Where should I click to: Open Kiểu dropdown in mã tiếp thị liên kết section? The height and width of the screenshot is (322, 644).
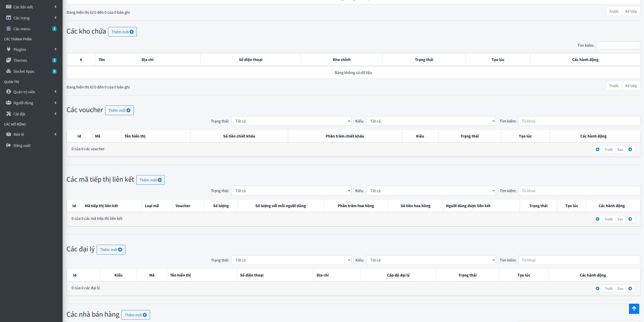click(431, 191)
